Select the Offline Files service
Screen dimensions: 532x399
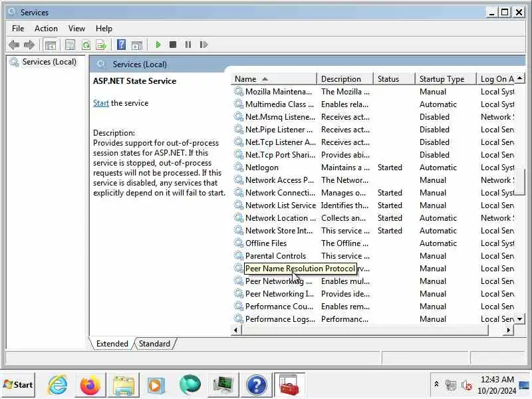[374, 243]
